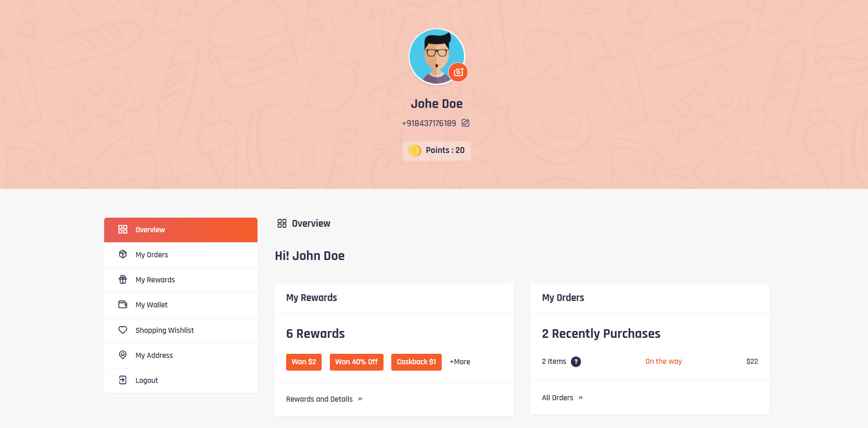Screen dimensions: 868x428
Task: Click the profile avatar picture
Action: pyautogui.click(x=434, y=55)
